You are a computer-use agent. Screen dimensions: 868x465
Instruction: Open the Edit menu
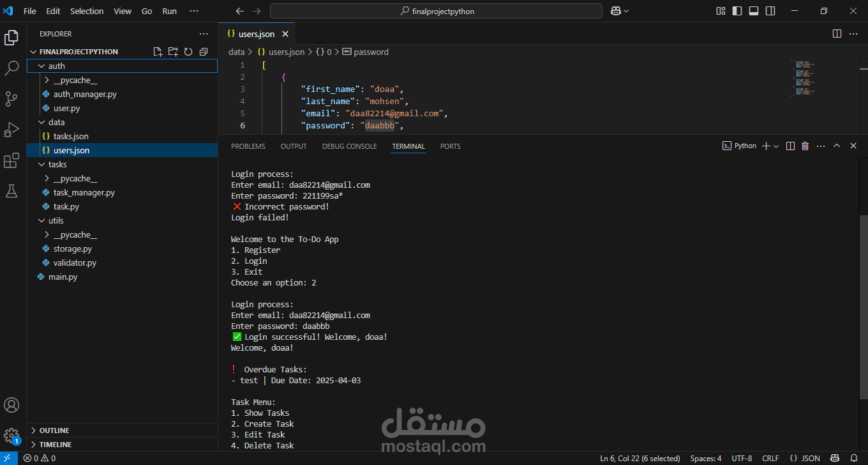point(53,11)
